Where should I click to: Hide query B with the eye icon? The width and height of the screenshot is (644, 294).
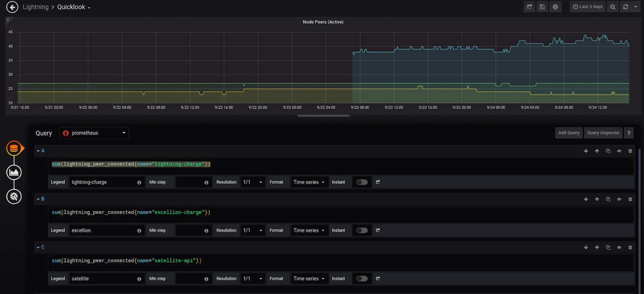[619, 199]
